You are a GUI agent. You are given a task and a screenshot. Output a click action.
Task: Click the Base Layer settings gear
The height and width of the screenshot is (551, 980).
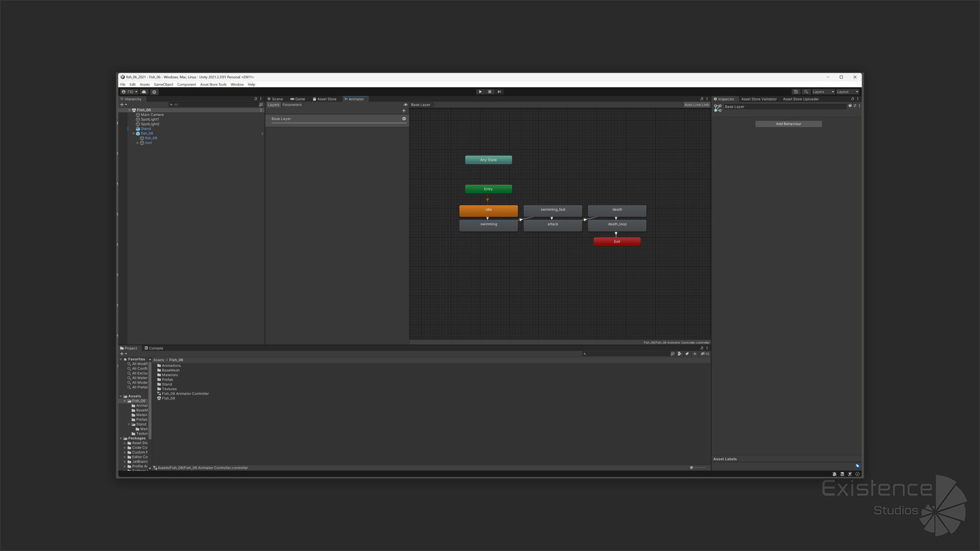[404, 119]
